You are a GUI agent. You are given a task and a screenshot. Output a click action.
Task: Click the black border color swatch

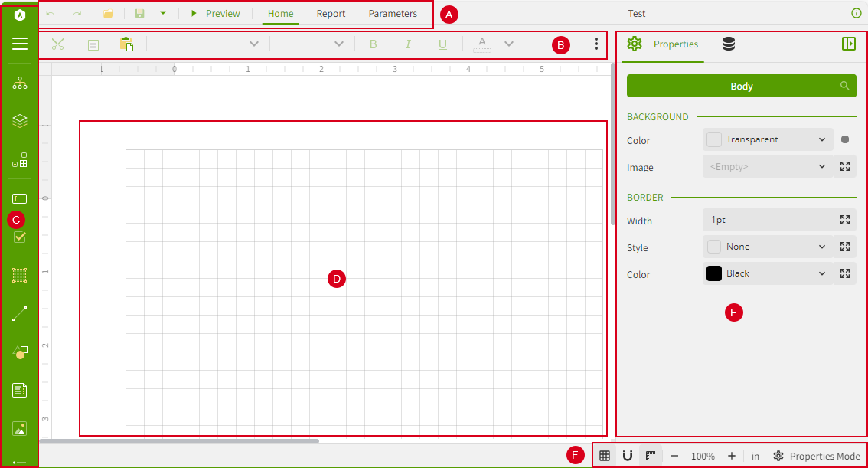tap(714, 273)
